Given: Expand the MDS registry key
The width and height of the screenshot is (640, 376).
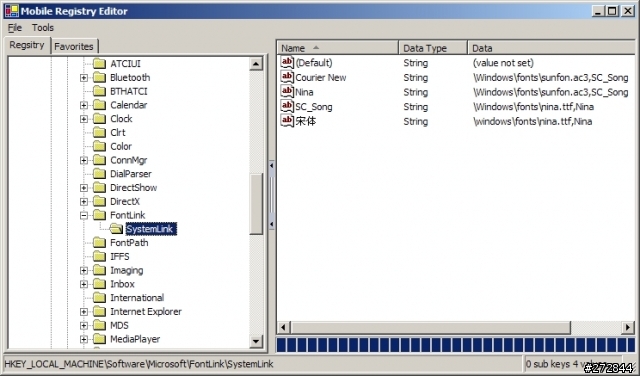Looking at the screenshot, I should pos(84,326).
